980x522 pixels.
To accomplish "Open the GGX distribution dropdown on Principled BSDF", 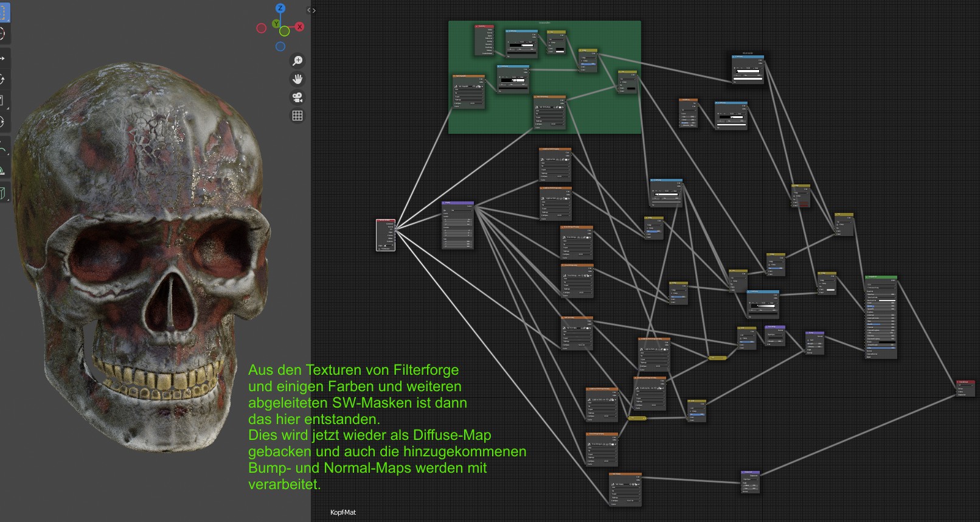I will point(881,284).
